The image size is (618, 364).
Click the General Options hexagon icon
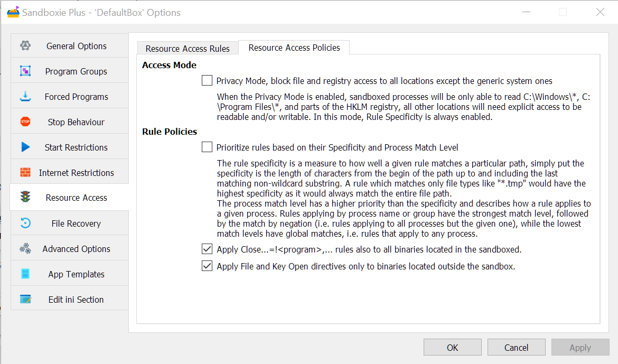pos(25,46)
